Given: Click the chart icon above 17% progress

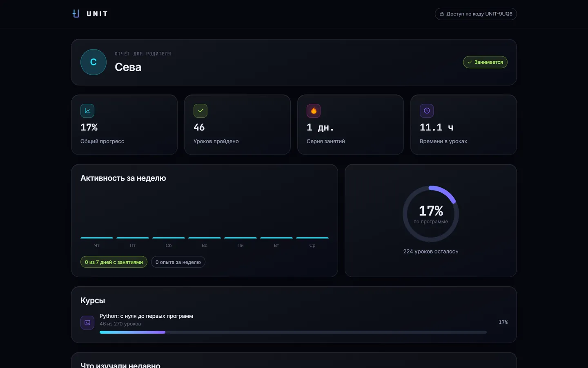Looking at the screenshot, I should [87, 111].
